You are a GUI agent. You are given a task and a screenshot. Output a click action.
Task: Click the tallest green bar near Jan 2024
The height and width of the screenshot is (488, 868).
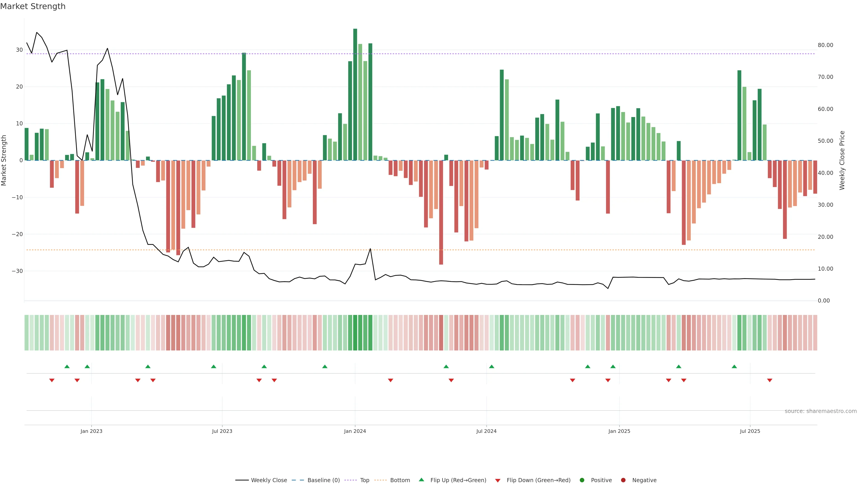pos(355,94)
